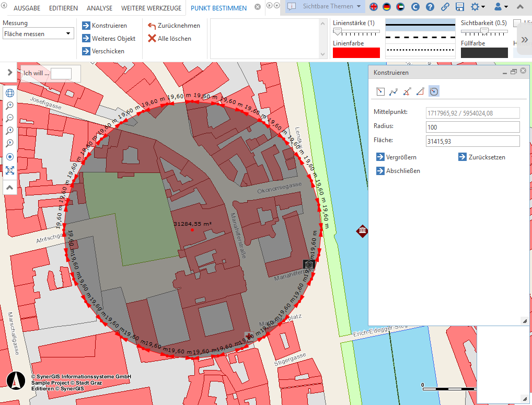Screen dimensions: 532x405
Task: Toggle the circle construction tool
Action: [434, 91]
